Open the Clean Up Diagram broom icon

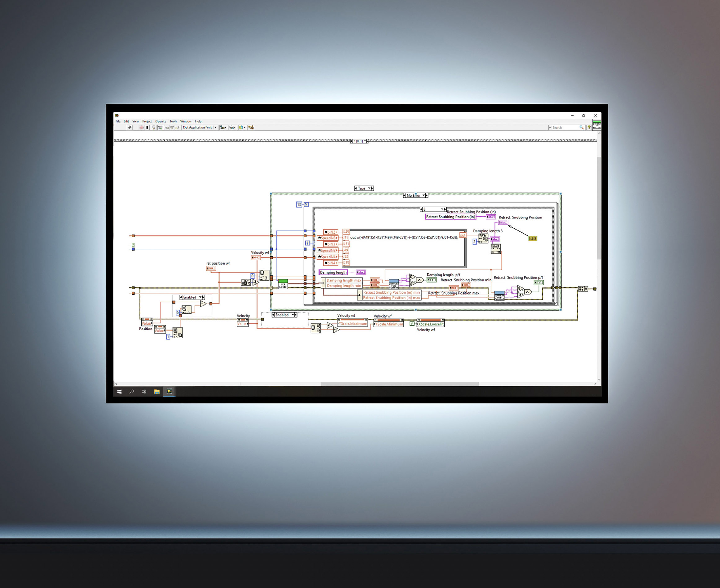pyautogui.click(x=252, y=128)
